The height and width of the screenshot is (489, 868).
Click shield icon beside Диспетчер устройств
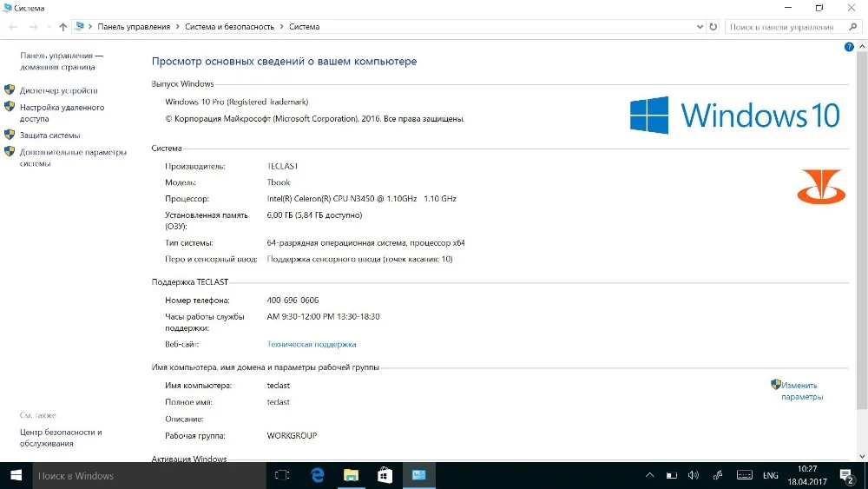point(10,89)
